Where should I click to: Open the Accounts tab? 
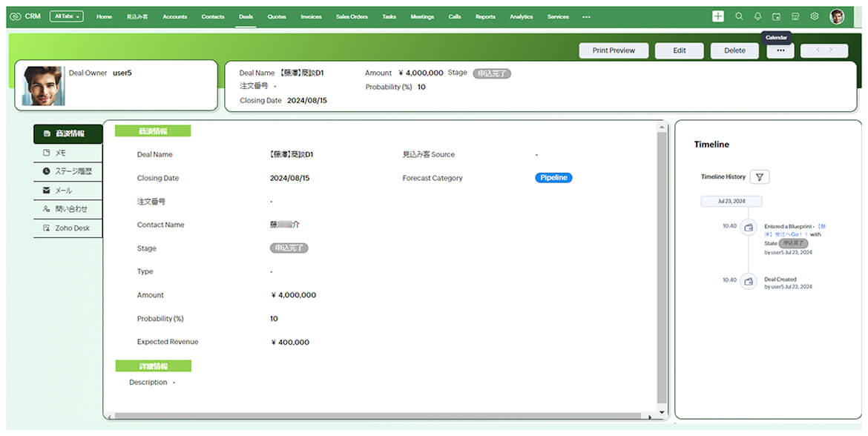point(175,16)
